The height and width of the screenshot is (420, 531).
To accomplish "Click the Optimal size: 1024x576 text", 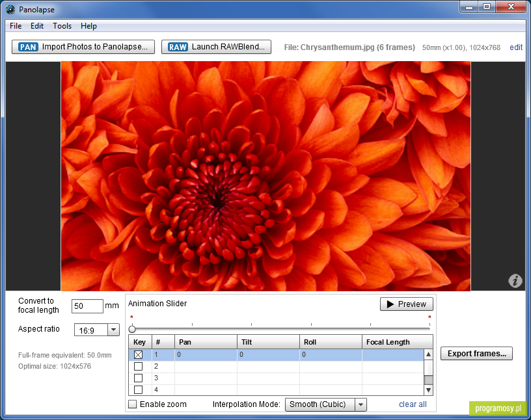I will (x=55, y=366).
